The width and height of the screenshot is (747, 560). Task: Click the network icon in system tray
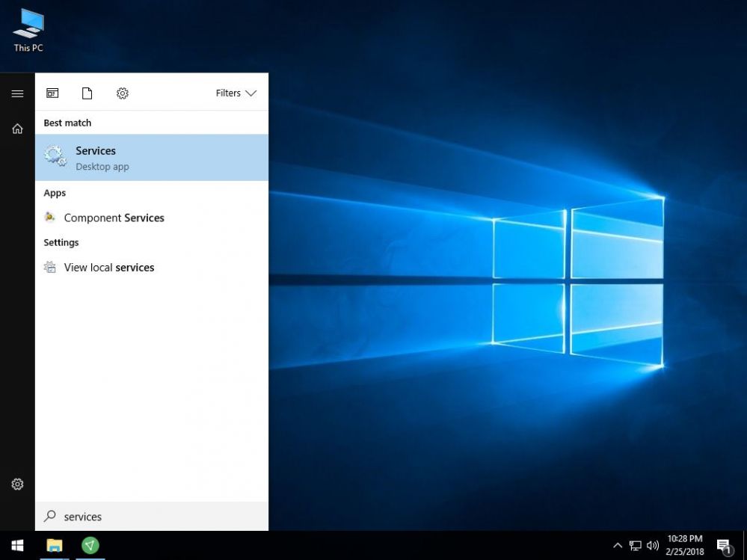point(635,545)
